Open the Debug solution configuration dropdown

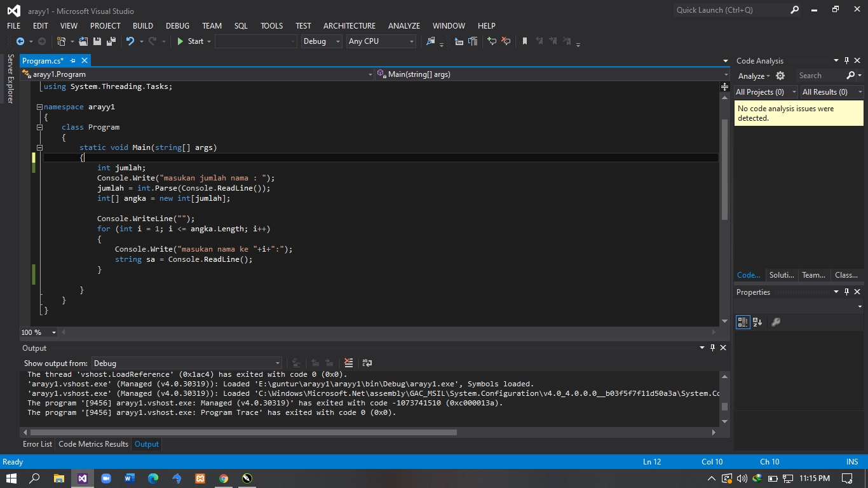click(322, 41)
